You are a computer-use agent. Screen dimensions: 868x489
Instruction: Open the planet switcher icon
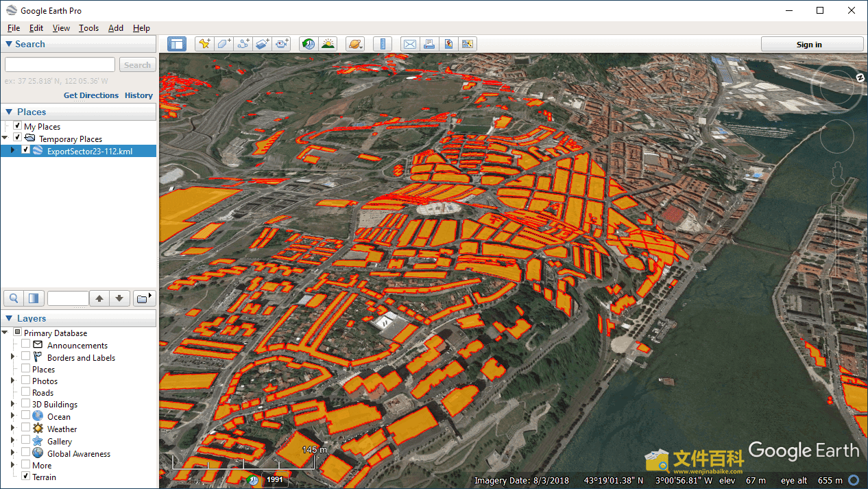355,44
